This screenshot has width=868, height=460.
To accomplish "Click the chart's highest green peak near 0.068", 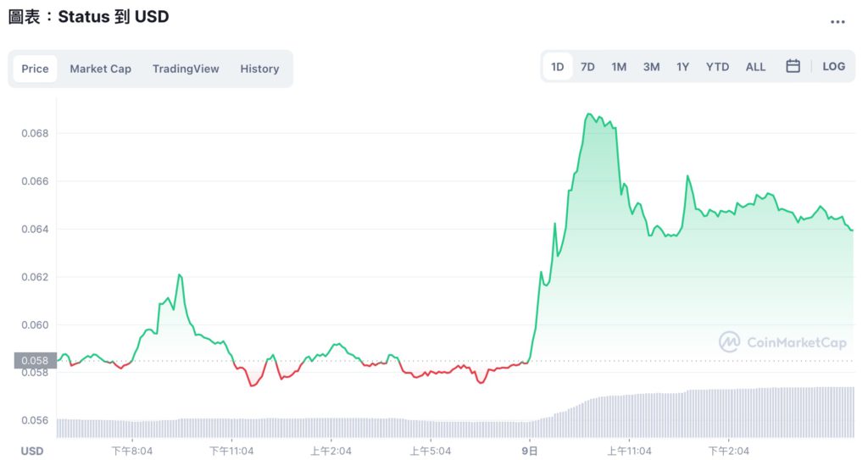I will coord(588,114).
